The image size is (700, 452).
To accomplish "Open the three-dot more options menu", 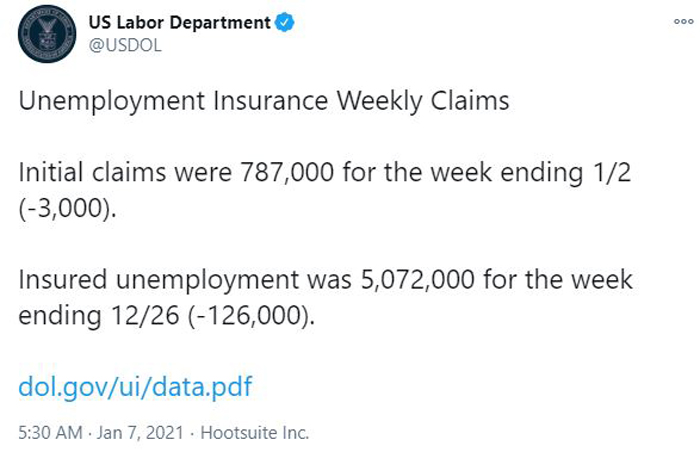I will point(683,21).
